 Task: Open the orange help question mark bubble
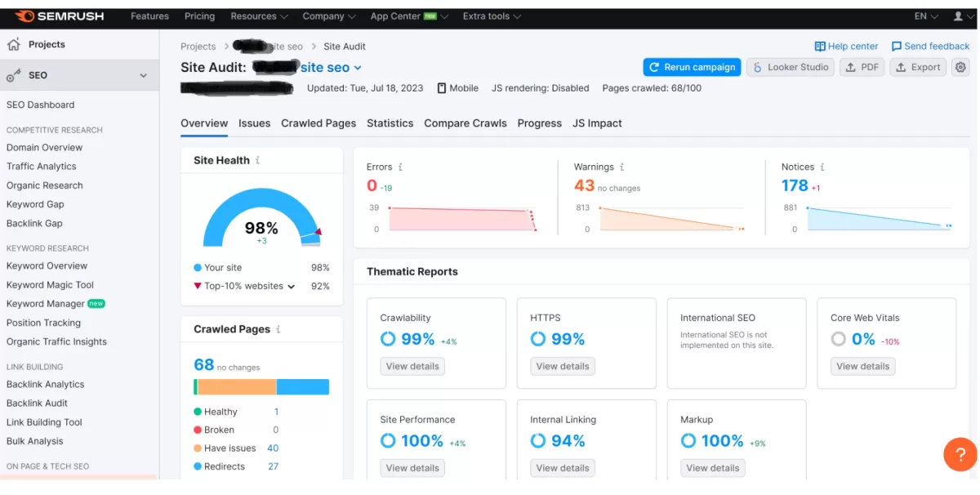(x=960, y=454)
